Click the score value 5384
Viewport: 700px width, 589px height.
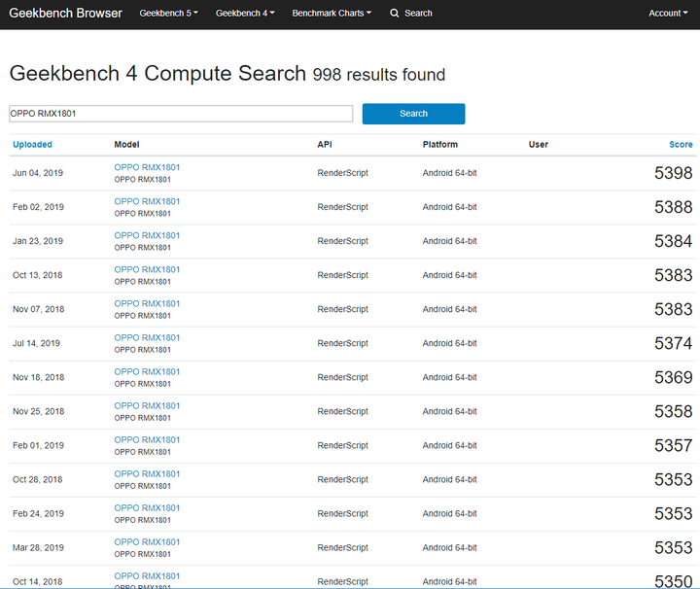[673, 241]
